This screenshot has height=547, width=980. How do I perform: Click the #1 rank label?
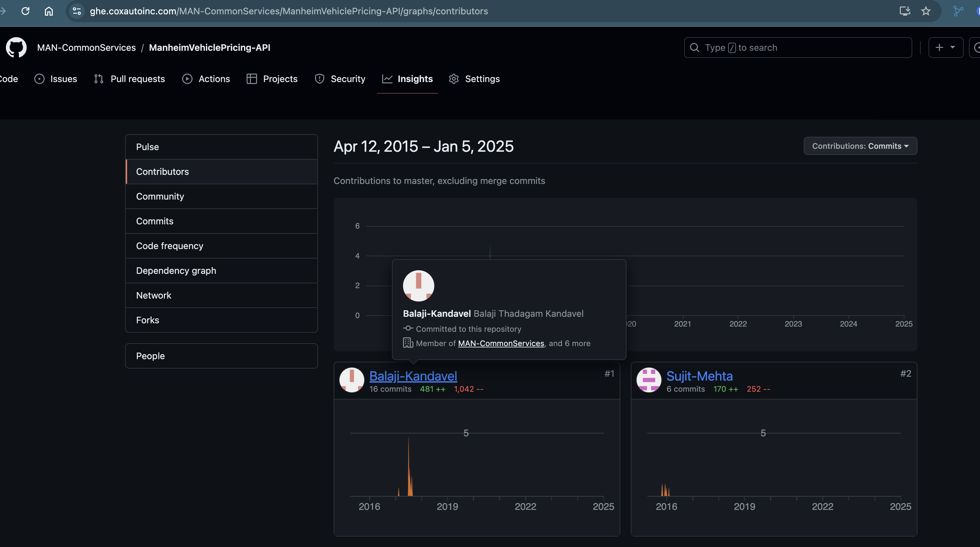tap(609, 374)
